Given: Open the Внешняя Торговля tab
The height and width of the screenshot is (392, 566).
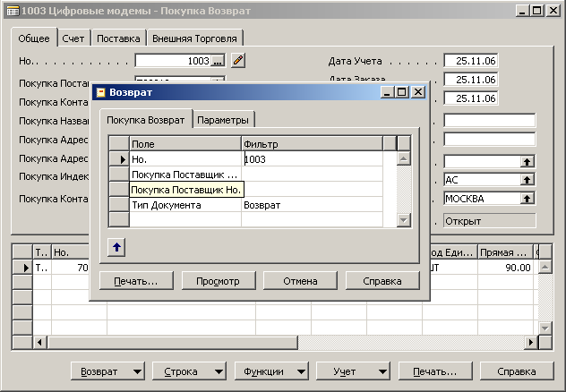Looking at the screenshot, I should 194,38.
